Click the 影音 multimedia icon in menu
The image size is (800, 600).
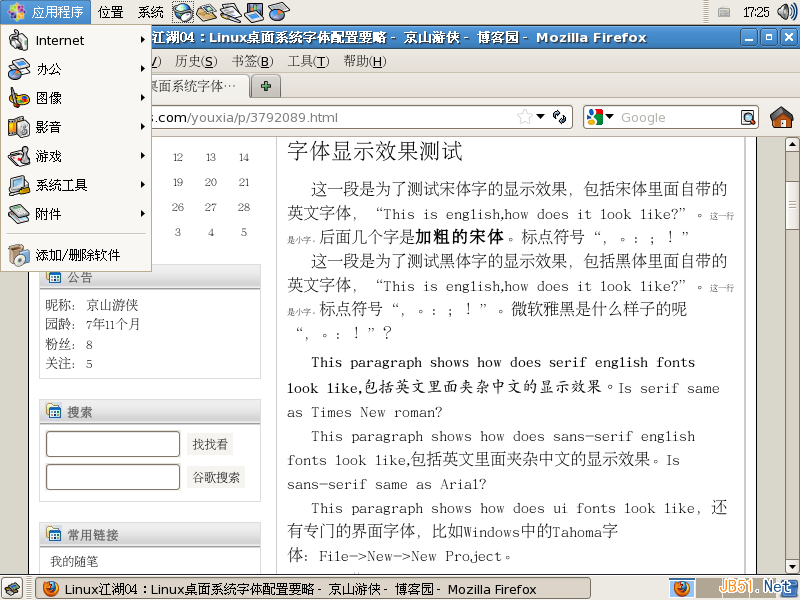pyautogui.click(x=19, y=127)
